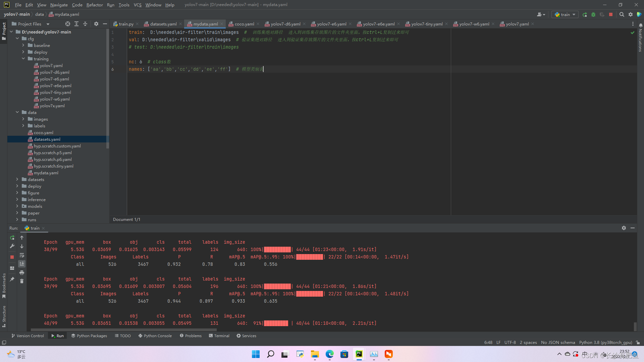Collapse the data folder
Screen dimensions: 644x362
pos(17,112)
